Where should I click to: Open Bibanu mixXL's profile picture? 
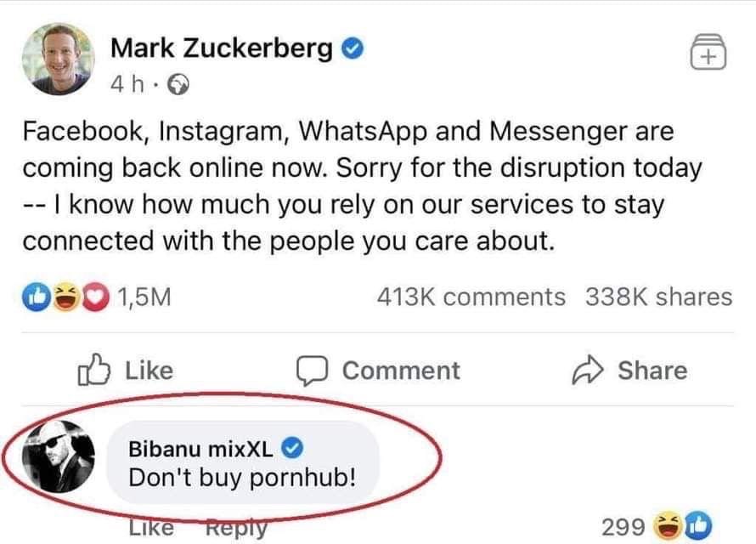[x=58, y=463]
